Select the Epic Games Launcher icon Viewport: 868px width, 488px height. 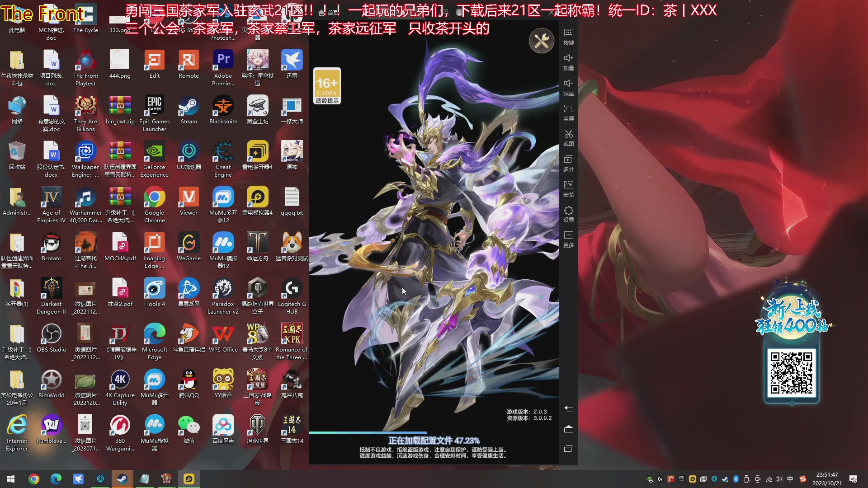155,113
